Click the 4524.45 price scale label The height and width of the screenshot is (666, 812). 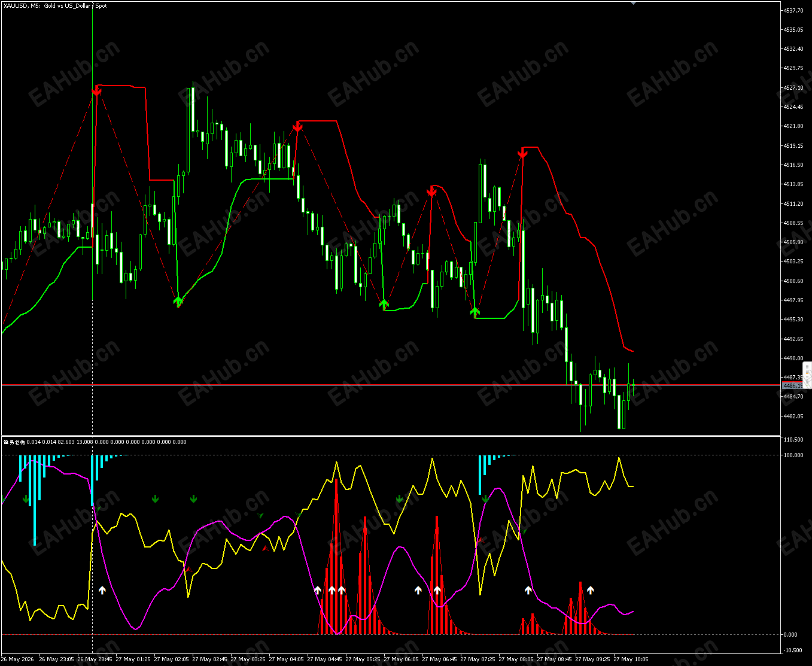pos(793,107)
